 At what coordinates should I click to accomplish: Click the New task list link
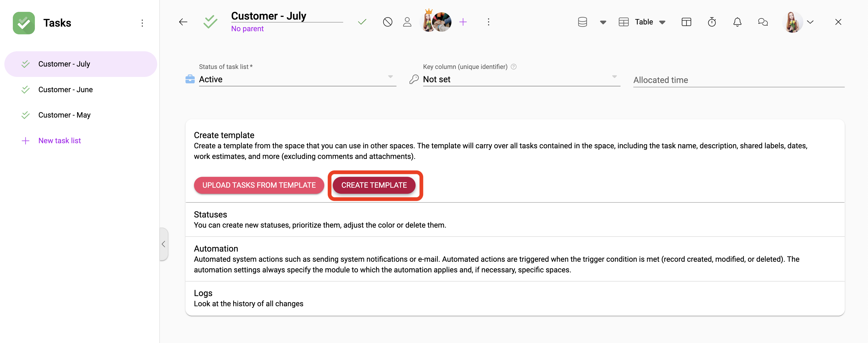point(60,141)
